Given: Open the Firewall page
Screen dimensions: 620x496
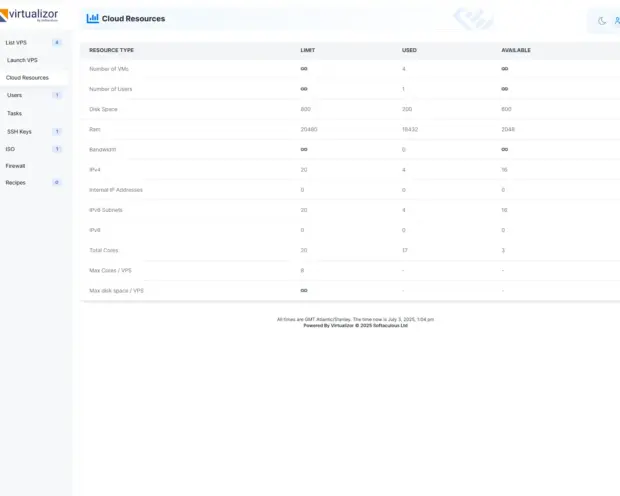Looking at the screenshot, I should (15, 166).
